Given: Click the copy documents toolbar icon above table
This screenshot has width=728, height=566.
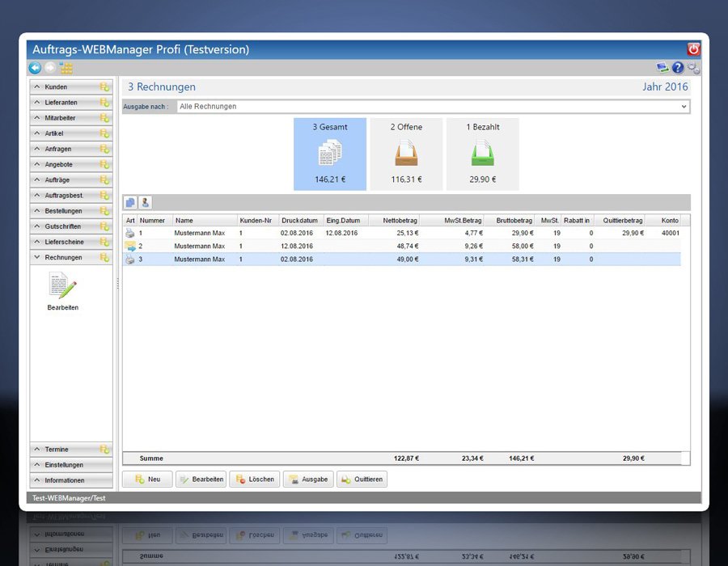Looking at the screenshot, I should (130, 202).
